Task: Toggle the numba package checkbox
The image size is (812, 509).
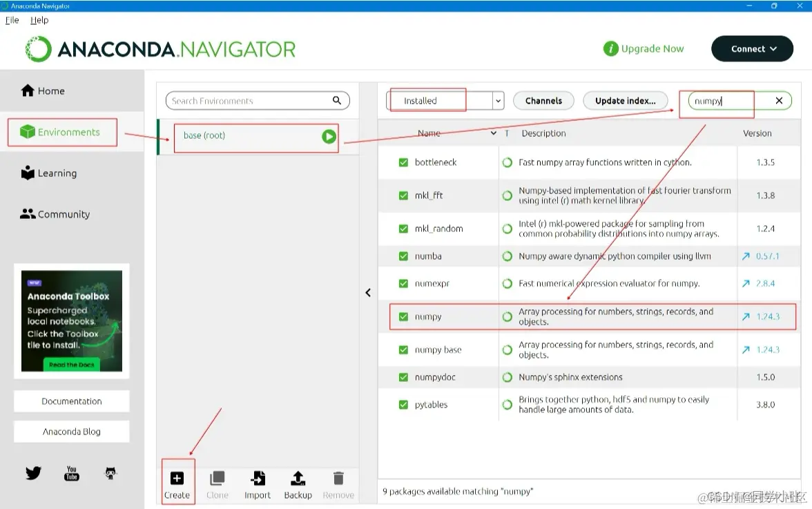Action: pyautogui.click(x=403, y=256)
